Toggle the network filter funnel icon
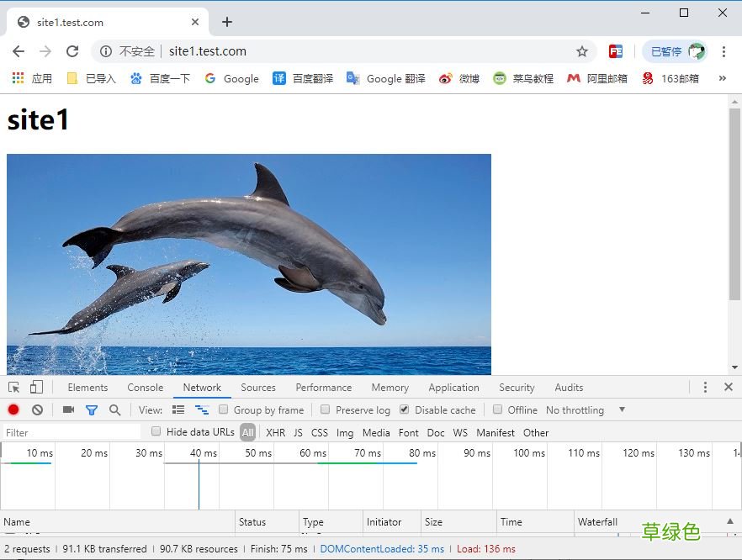 coord(92,410)
